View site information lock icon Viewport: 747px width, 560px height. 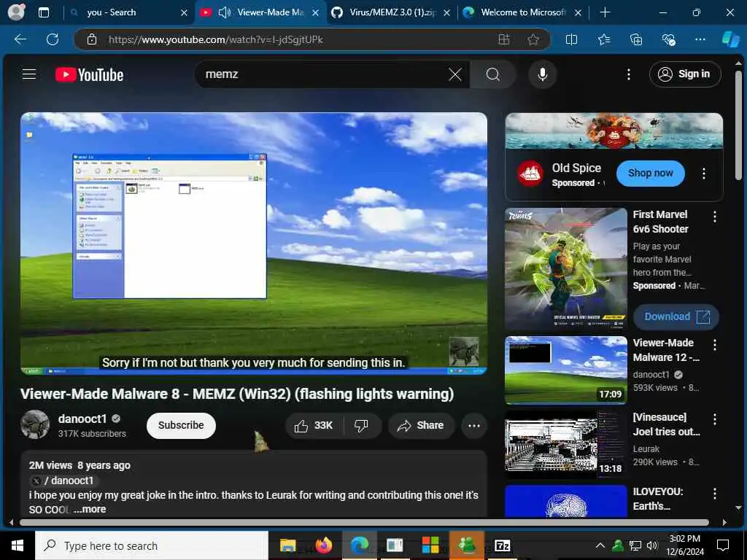click(92, 39)
